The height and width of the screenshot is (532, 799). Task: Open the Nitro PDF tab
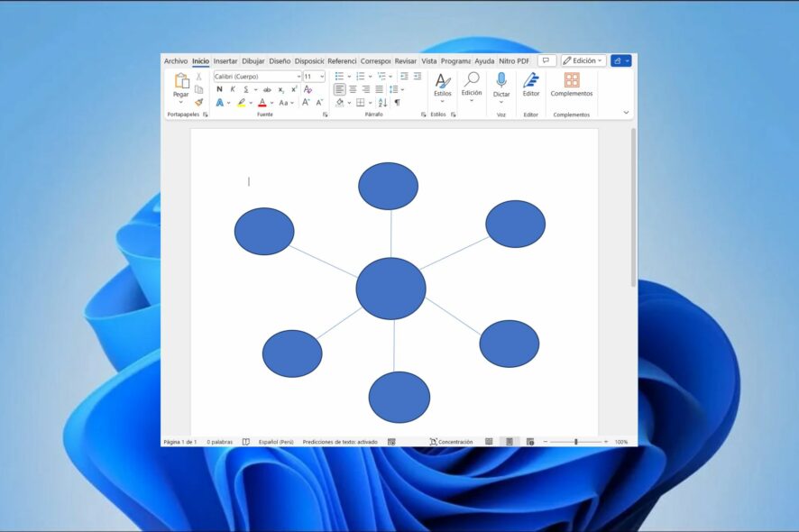click(x=514, y=60)
